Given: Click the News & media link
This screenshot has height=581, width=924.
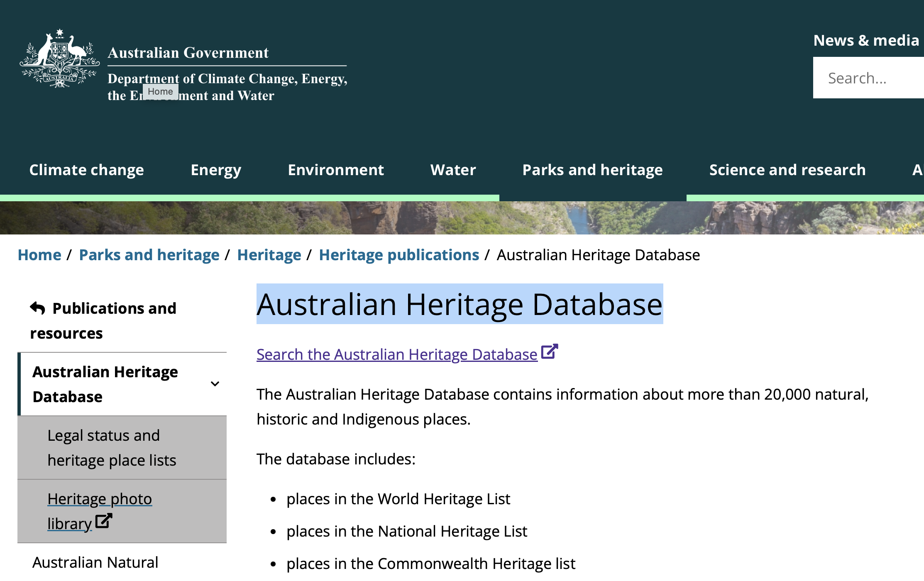Looking at the screenshot, I should click(866, 40).
